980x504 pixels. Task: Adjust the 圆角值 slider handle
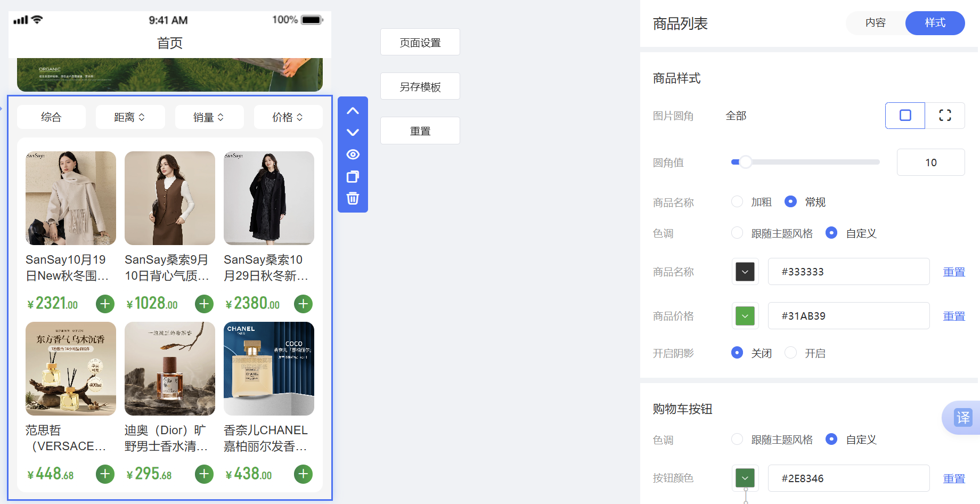(x=746, y=162)
